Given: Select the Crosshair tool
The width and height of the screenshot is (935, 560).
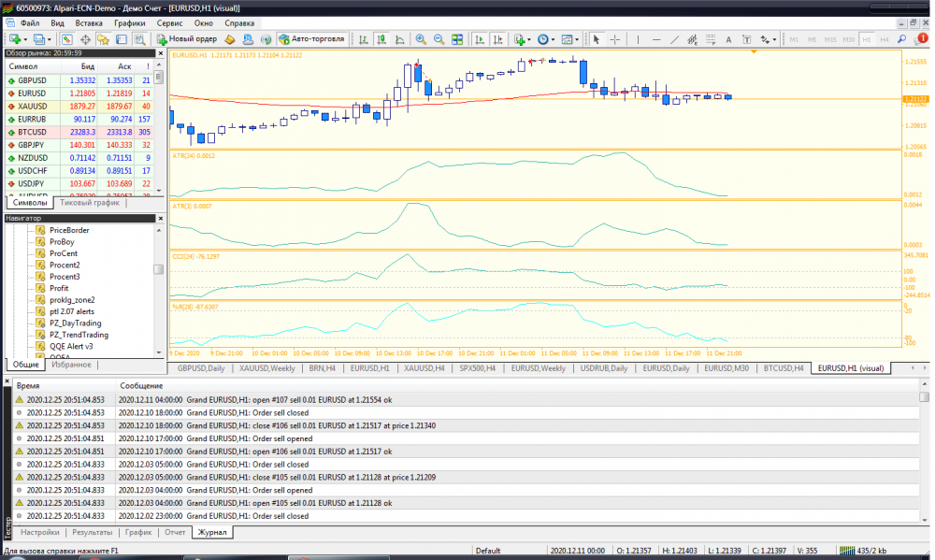Looking at the screenshot, I should click(x=614, y=39).
